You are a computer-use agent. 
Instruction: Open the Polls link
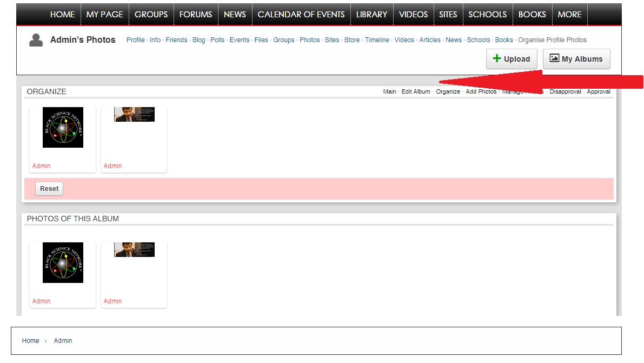pos(217,40)
